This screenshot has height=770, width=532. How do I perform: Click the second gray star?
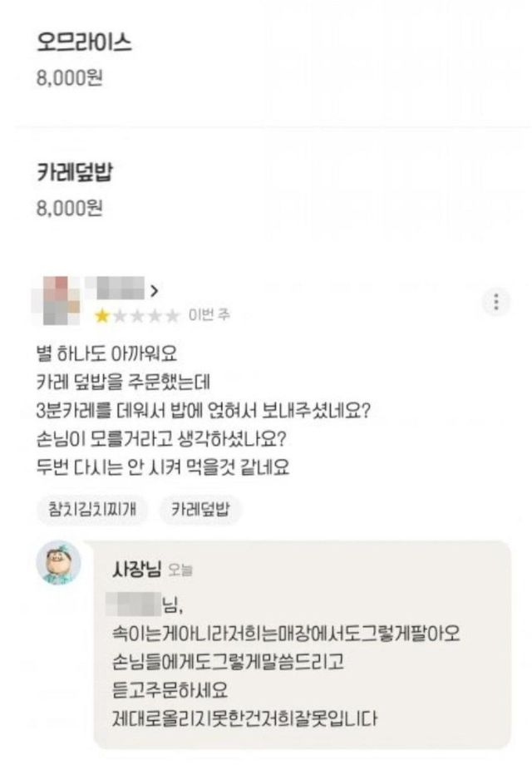click(120, 315)
